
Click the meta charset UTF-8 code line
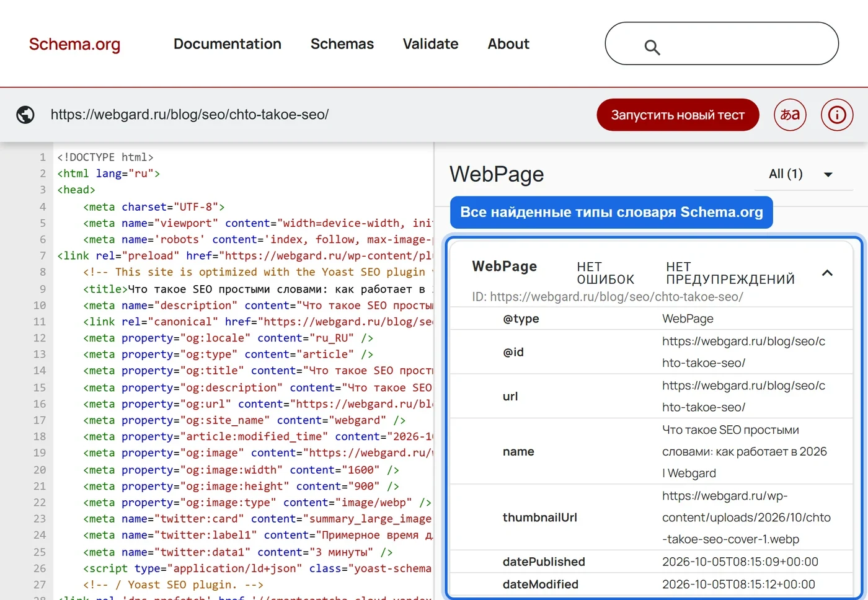[154, 207]
